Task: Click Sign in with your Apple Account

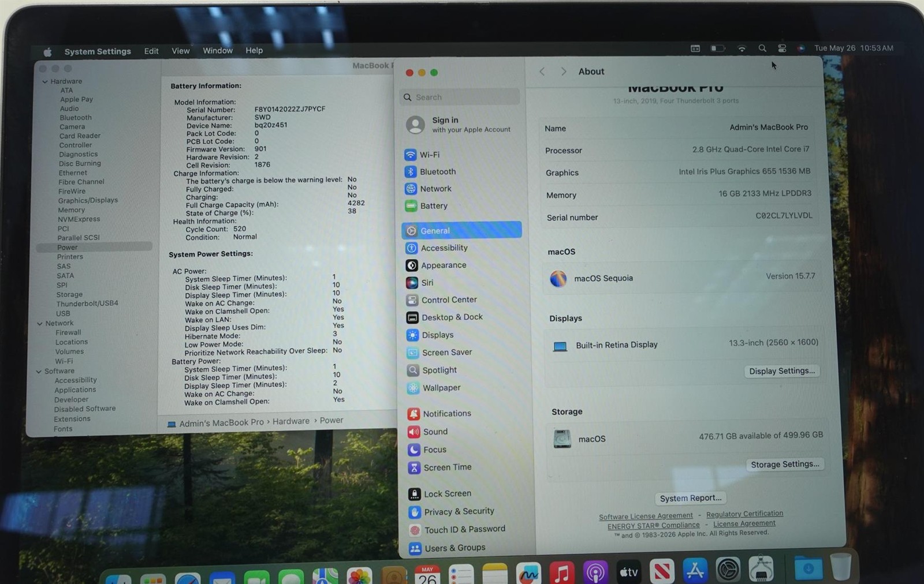Action: (459, 125)
